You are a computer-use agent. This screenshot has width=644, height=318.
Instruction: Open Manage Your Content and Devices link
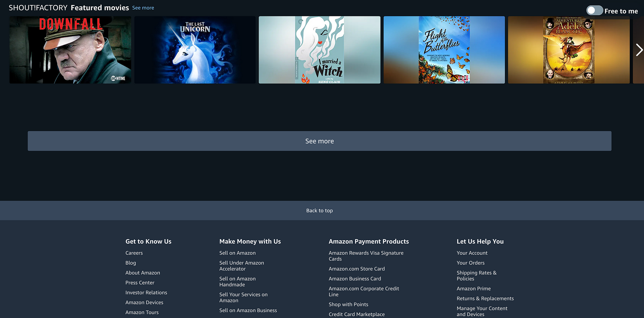coord(482,311)
